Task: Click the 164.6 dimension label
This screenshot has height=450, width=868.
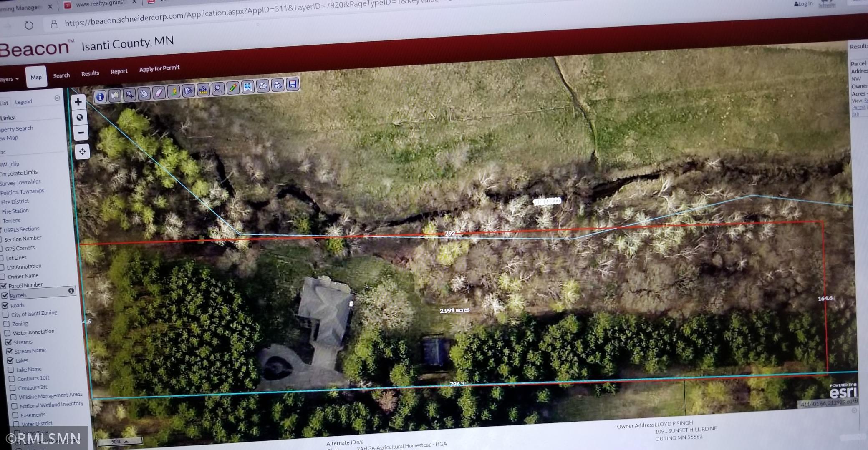Action: [825, 298]
